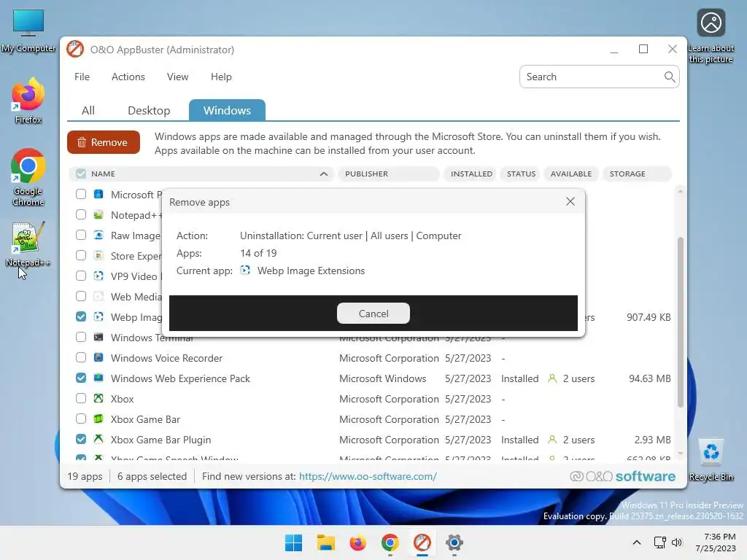This screenshot has height=560, width=747.
Task: Cancel the app removal
Action: tap(373, 314)
